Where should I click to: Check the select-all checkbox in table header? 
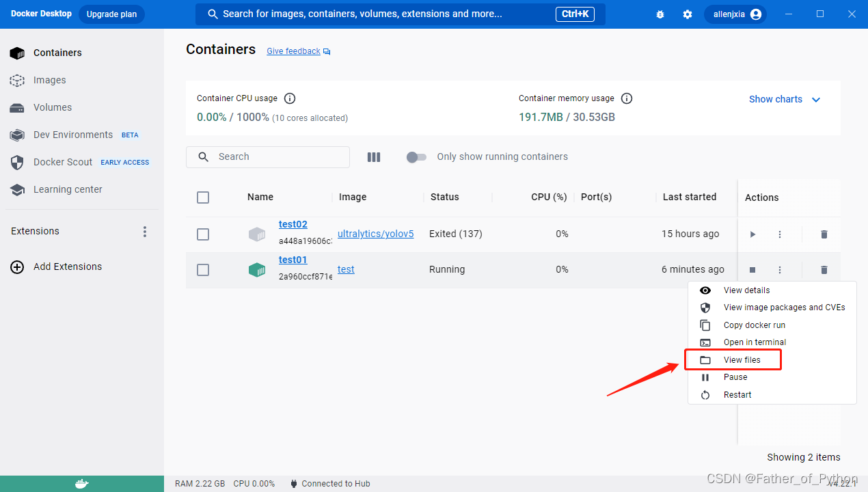(203, 197)
